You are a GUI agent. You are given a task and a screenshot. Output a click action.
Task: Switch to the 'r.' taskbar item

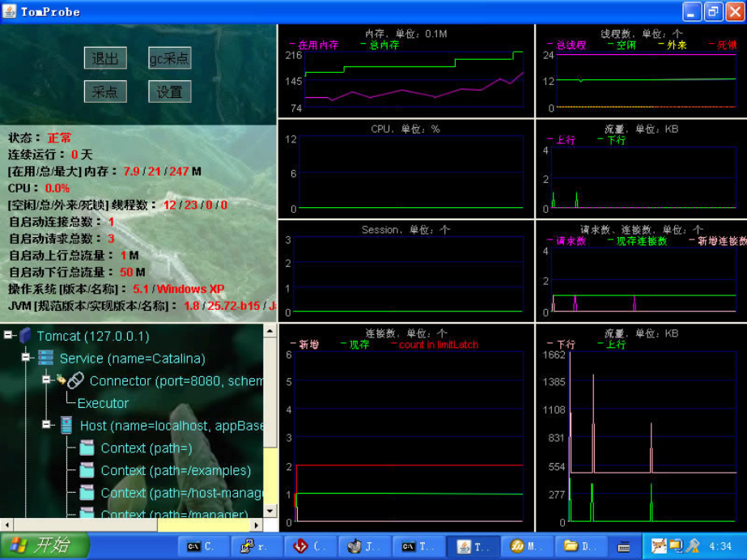click(x=257, y=547)
